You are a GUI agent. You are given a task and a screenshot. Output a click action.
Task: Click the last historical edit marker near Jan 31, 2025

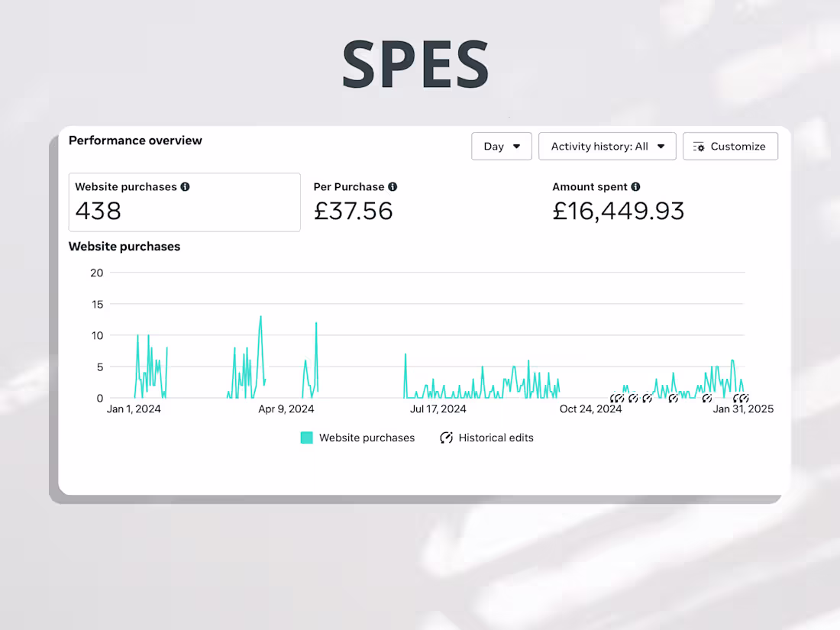coord(744,399)
